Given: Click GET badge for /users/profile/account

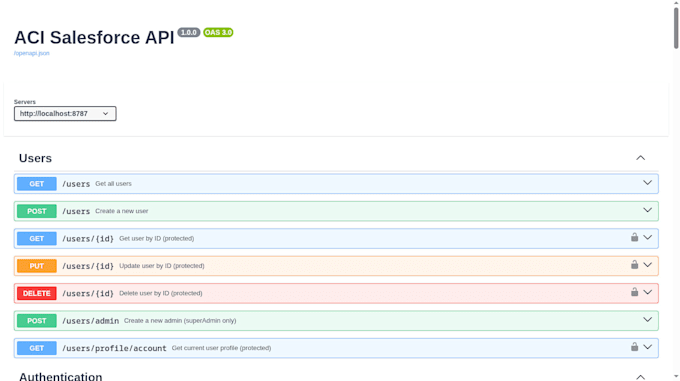Looking at the screenshot, I should [x=37, y=348].
